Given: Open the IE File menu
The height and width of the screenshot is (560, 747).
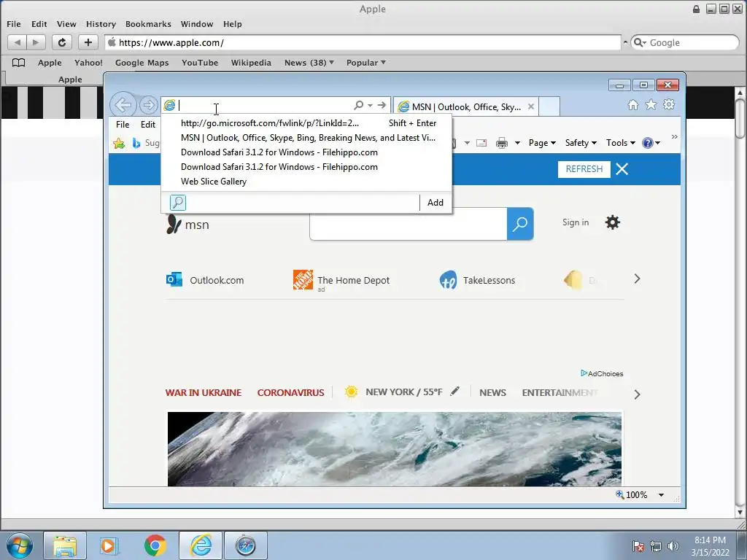Looking at the screenshot, I should click(x=123, y=124).
